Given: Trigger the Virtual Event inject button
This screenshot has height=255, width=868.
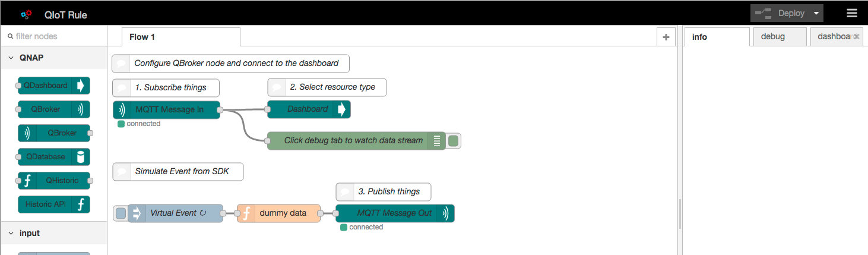Looking at the screenshot, I should [x=121, y=213].
